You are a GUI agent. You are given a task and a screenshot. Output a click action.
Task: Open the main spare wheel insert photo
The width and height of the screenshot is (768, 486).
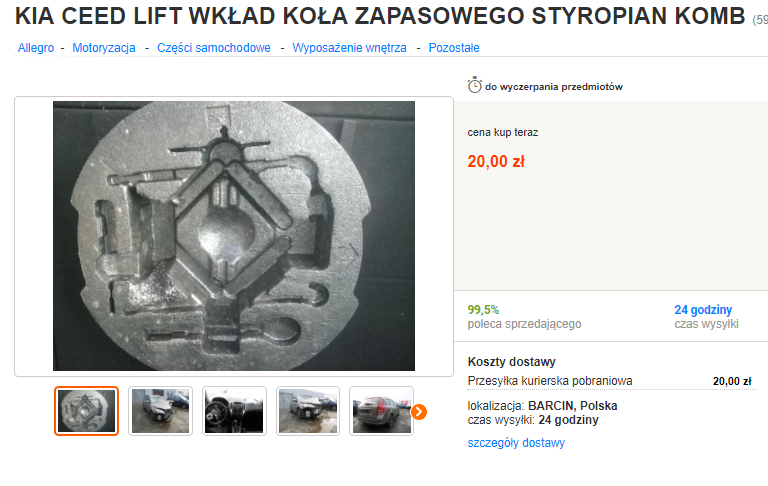pos(234,236)
